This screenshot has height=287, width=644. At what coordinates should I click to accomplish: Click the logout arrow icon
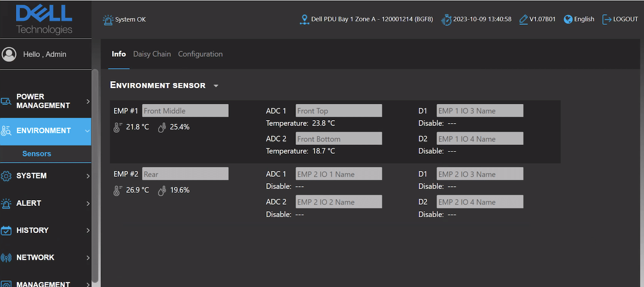point(607,19)
